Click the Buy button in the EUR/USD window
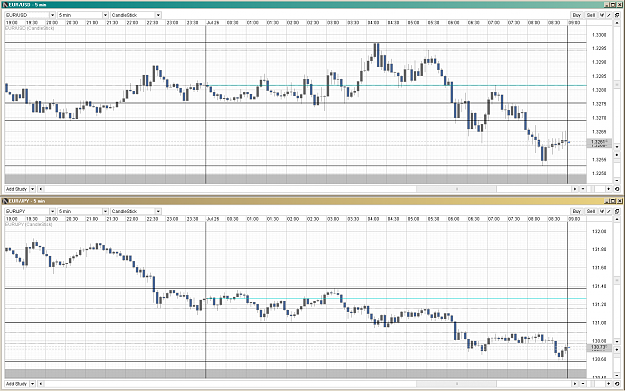625x391 pixels. (x=576, y=15)
